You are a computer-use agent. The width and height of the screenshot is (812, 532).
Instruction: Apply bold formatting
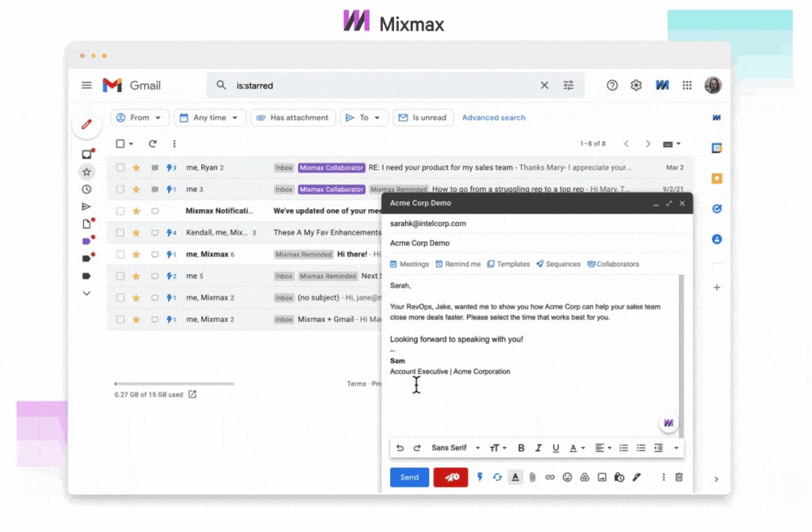click(521, 448)
